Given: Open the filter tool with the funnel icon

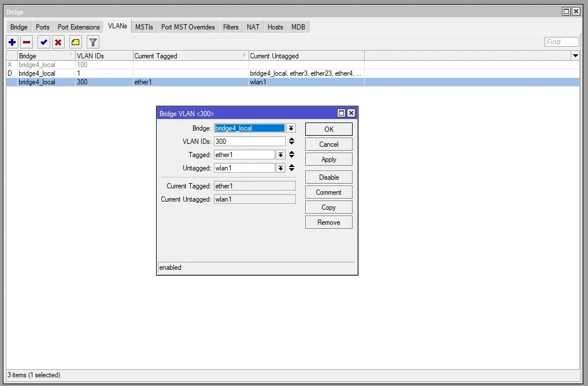Looking at the screenshot, I should tap(92, 42).
